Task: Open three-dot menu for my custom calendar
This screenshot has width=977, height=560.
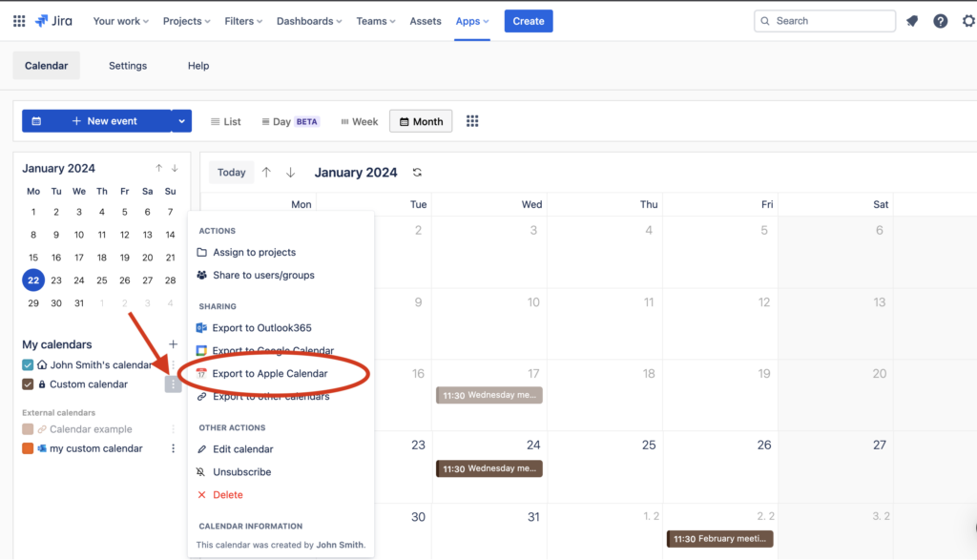Action: (173, 448)
